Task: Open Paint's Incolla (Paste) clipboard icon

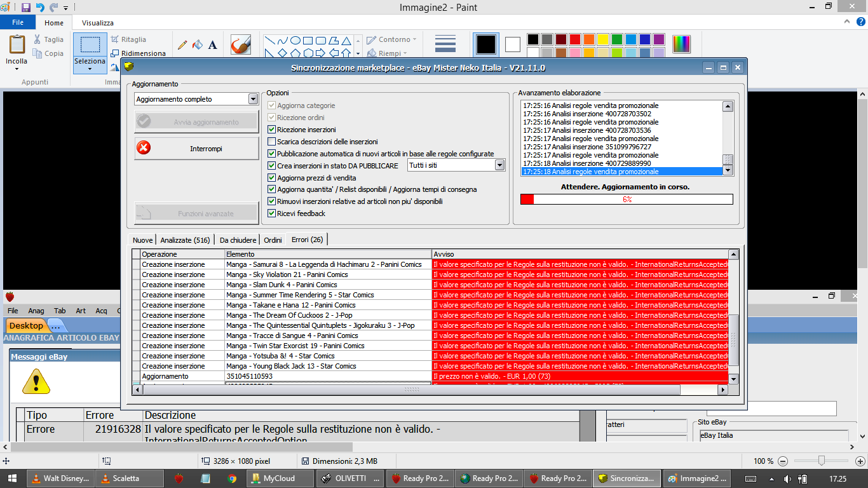Action: [17, 44]
